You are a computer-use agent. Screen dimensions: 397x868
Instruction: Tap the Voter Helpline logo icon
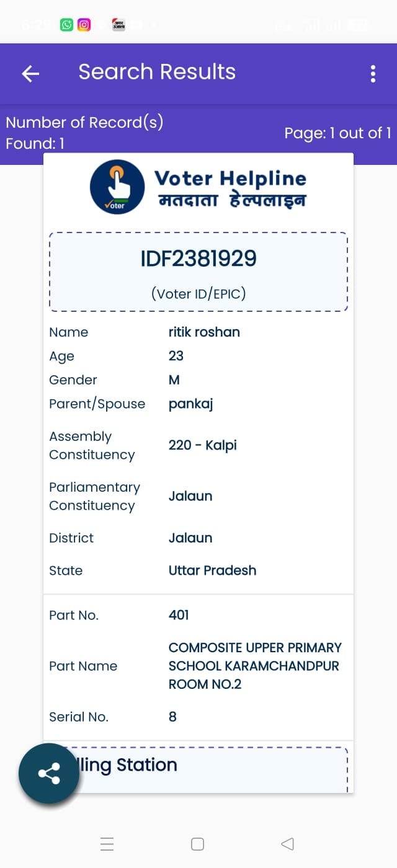click(117, 187)
